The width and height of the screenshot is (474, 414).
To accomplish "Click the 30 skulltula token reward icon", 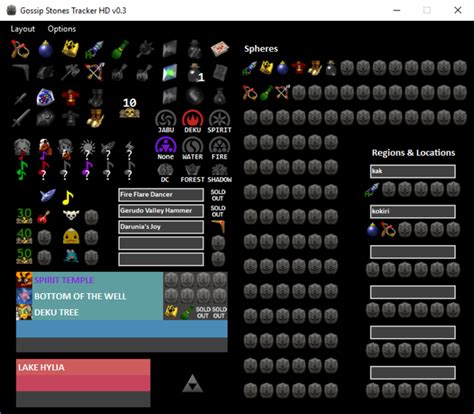I will (x=24, y=216).
